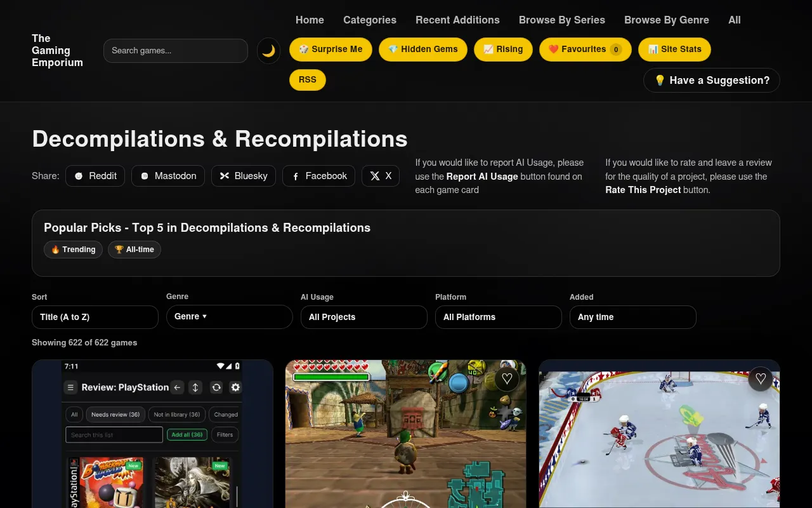Go to the Home page

point(310,20)
